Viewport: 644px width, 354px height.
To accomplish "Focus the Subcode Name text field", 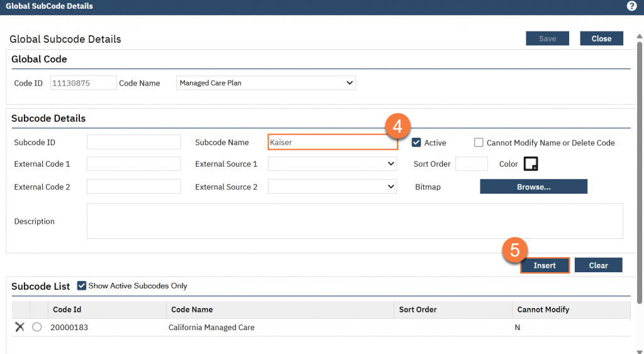I will [x=332, y=142].
